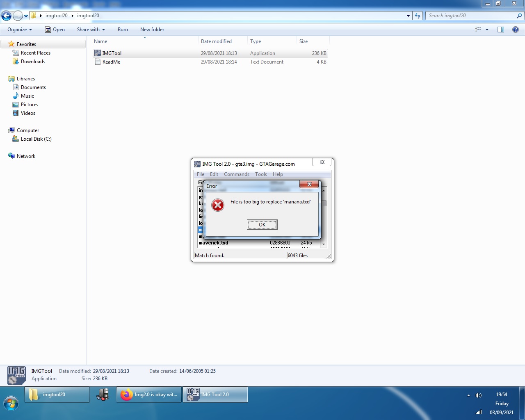525x420 pixels.
Task: Click the IMG Tool title bar icon
Action: click(197, 164)
